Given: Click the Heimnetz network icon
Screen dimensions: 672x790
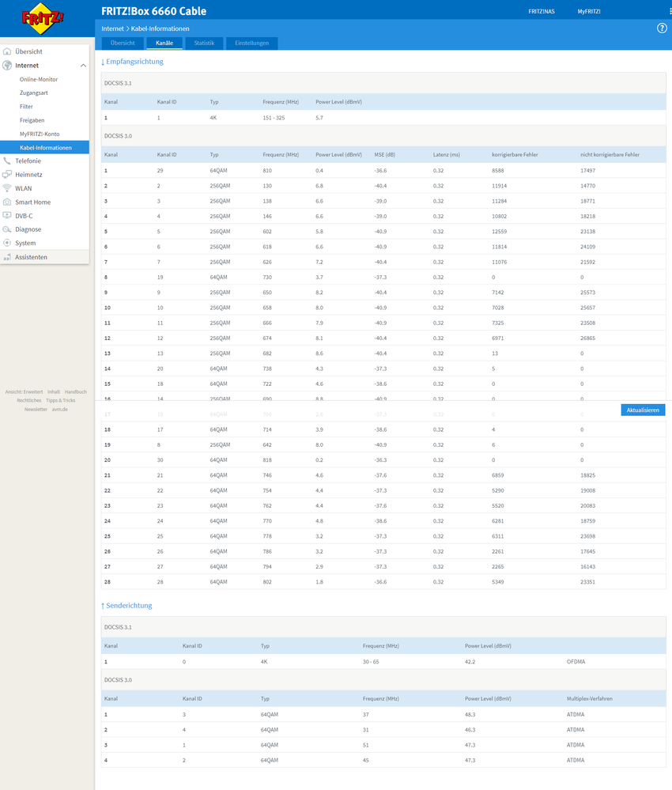Looking at the screenshot, I should (x=7, y=175).
